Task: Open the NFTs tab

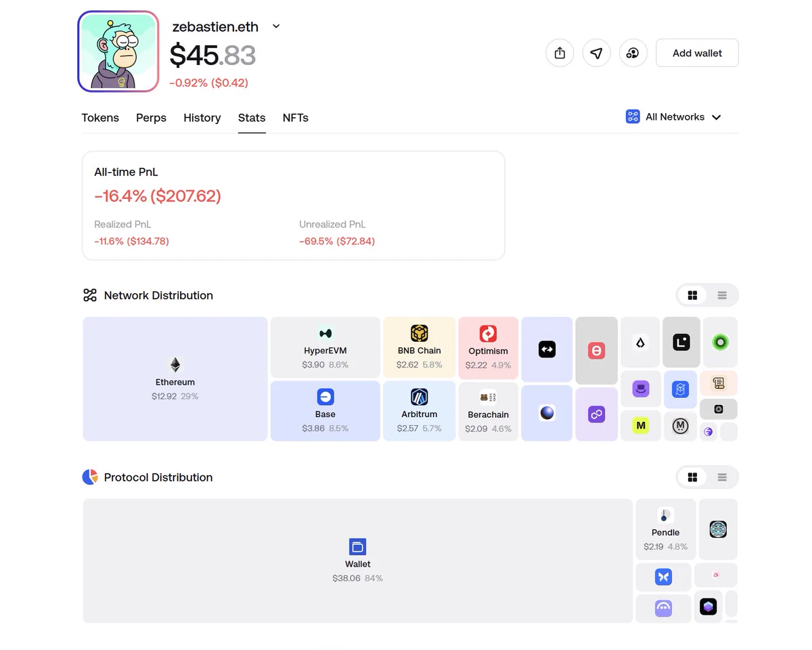Action: tap(296, 118)
